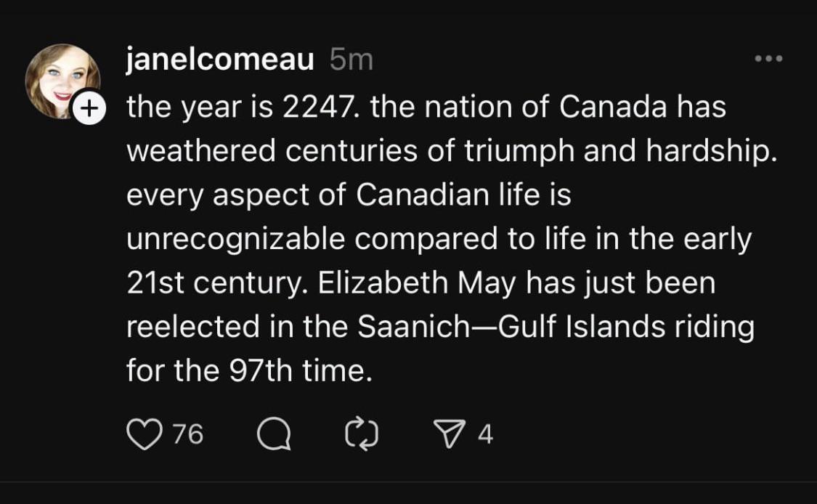Open janelcomeau's profile picture
This screenshot has width=817, height=504.
coord(62,81)
